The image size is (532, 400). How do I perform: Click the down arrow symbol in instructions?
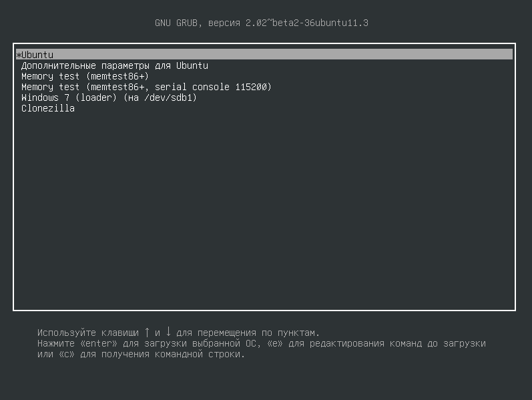pos(168,331)
